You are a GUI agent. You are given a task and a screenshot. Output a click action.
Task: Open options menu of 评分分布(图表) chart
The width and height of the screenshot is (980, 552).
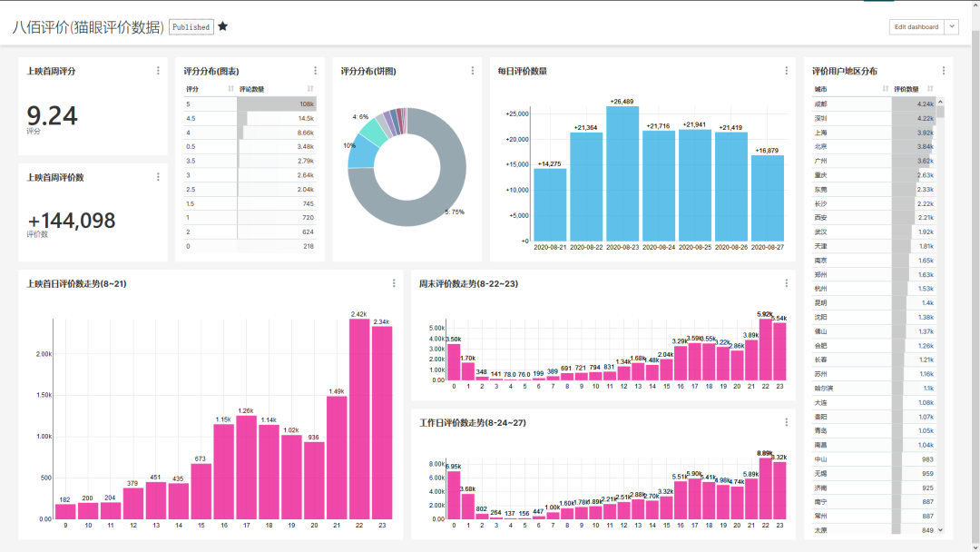click(315, 71)
